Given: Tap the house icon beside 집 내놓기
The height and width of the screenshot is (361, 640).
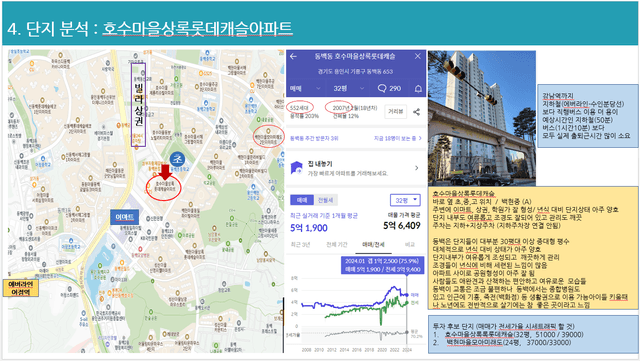Looking at the screenshot, I should tap(296, 168).
